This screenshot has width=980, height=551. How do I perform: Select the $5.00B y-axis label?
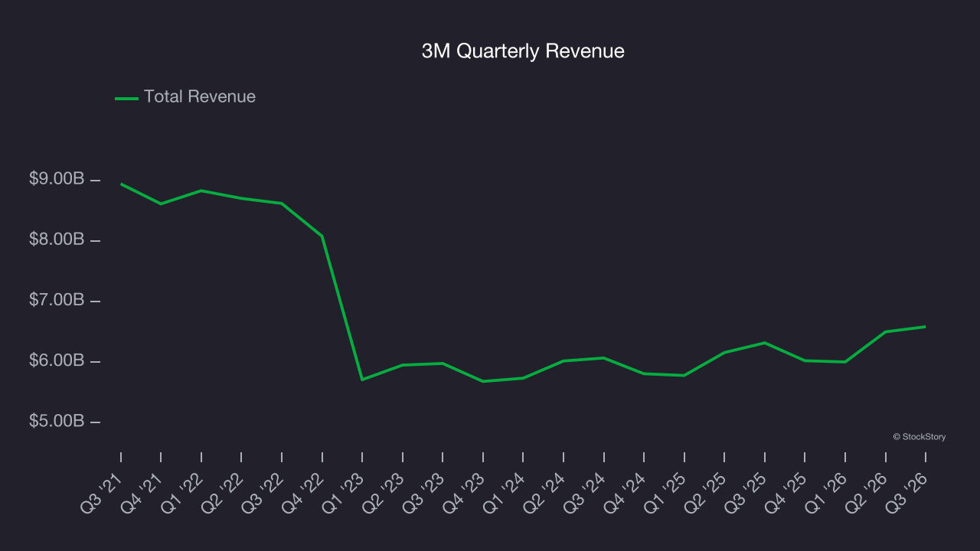(57, 421)
